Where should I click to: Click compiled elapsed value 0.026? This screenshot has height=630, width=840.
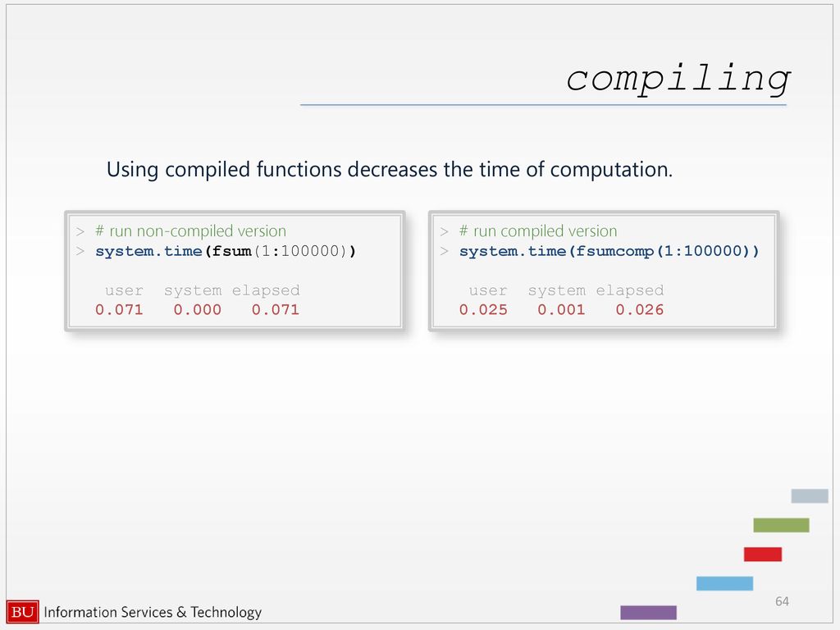(639, 309)
